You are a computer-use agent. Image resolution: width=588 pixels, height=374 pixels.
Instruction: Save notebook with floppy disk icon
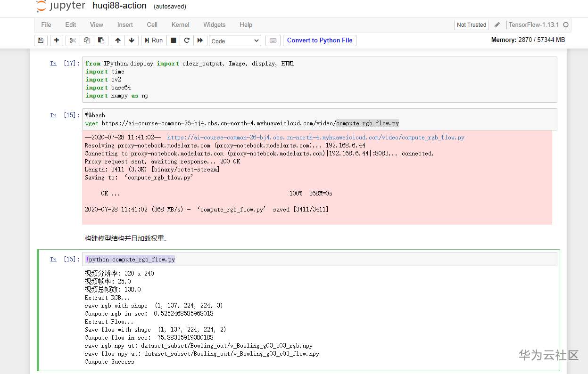pos(41,41)
